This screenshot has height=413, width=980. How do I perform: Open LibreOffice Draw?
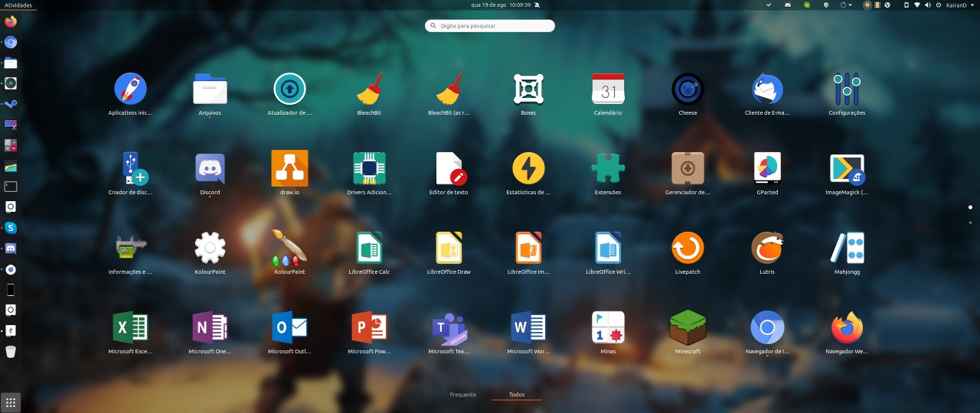(x=449, y=248)
